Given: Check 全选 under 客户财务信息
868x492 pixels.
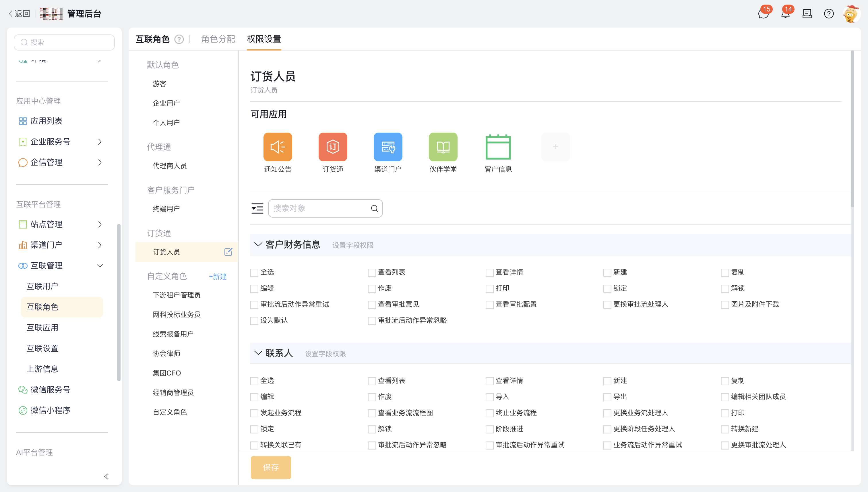Looking at the screenshot, I should (x=254, y=272).
